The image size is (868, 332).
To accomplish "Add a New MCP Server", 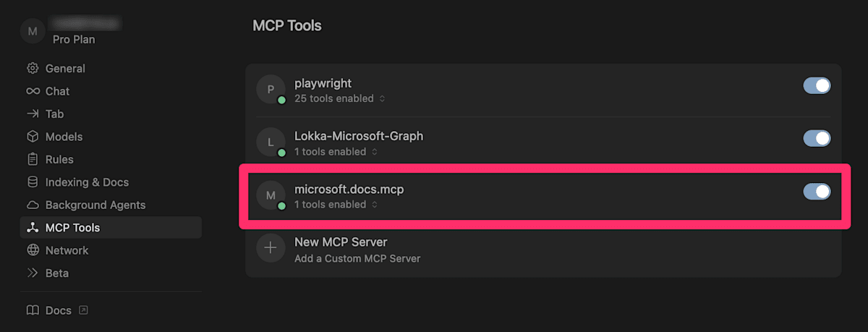I will 543,250.
